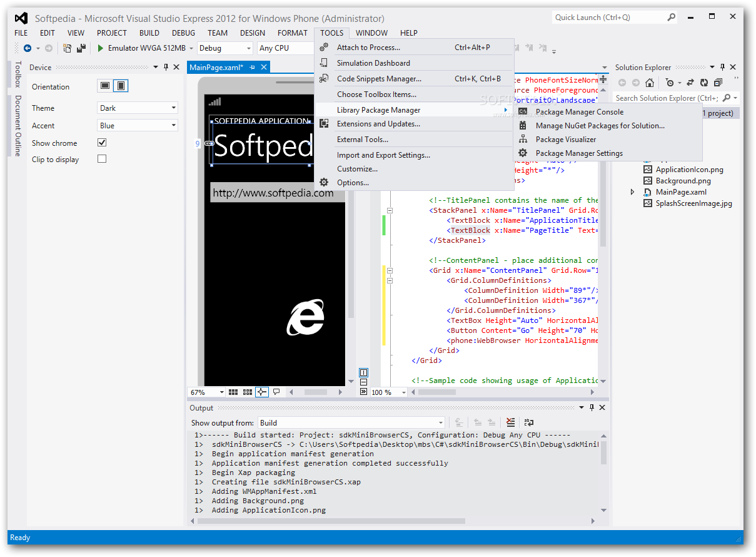This screenshot has height=557, width=756.
Task: Click the Solution Explorer search magnifier icon
Action: point(726,98)
